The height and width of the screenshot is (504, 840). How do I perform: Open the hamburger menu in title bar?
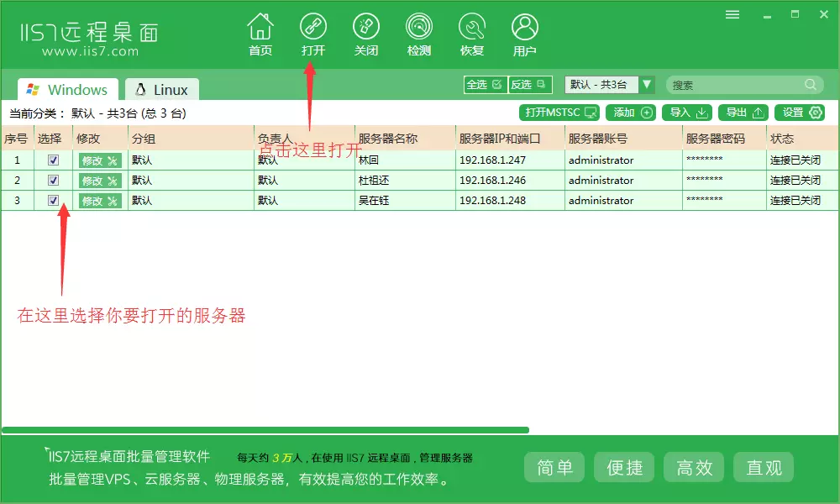(732, 14)
